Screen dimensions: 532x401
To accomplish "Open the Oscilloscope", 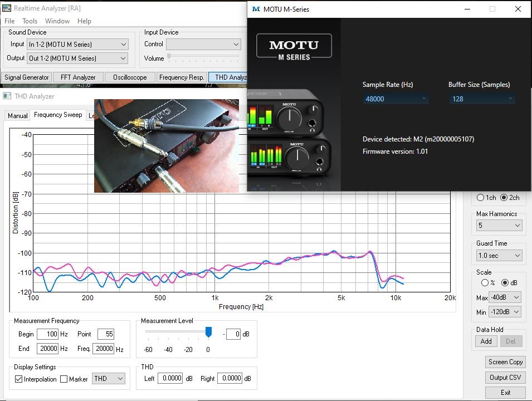I will click(130, 77).
